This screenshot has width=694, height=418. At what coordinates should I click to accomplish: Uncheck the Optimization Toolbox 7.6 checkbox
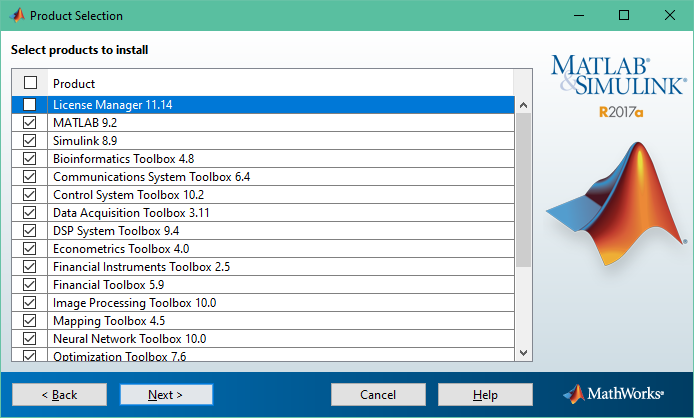tap(30, 356)
